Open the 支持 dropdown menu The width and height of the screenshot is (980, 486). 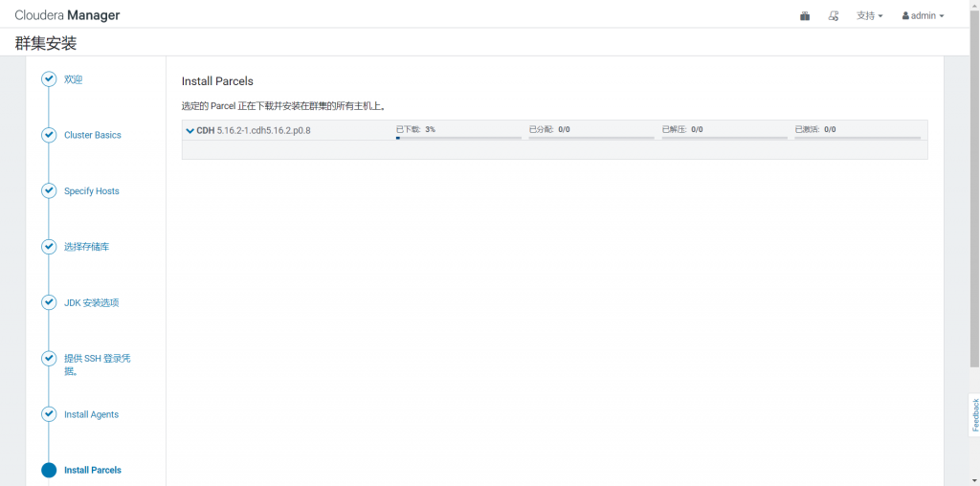tap(869, 16)
